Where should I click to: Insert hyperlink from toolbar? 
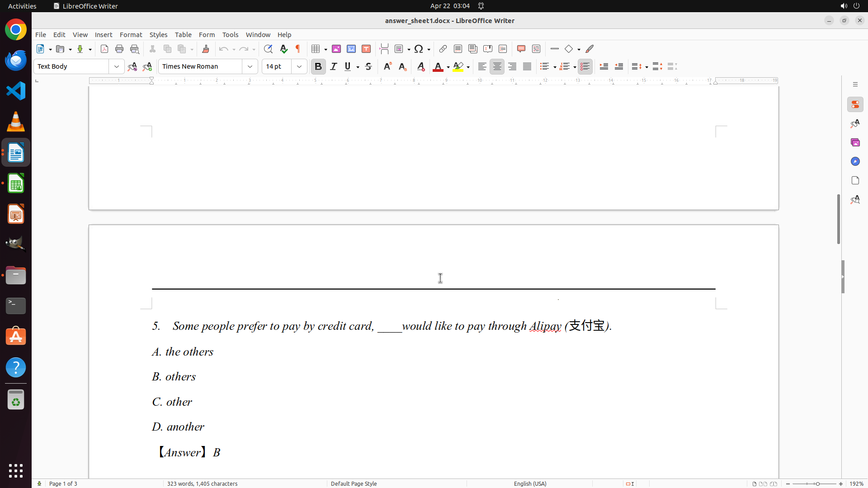pos(443,49)
